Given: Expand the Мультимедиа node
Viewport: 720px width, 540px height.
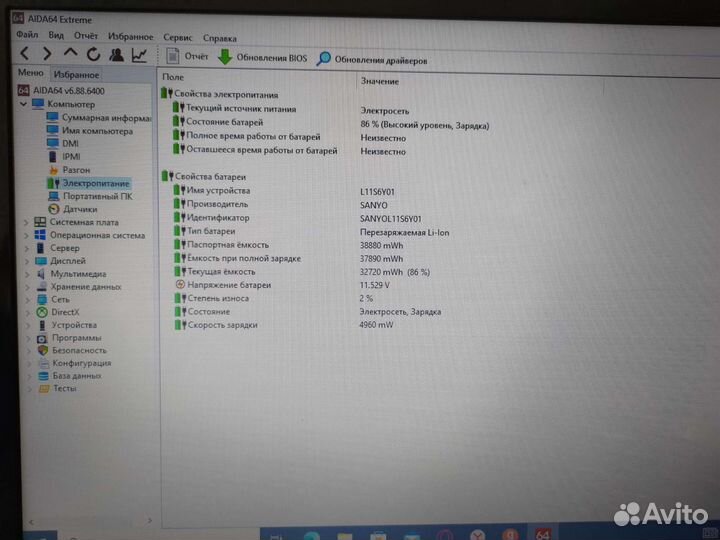Looking at the screenshot, I should point(28,274).
